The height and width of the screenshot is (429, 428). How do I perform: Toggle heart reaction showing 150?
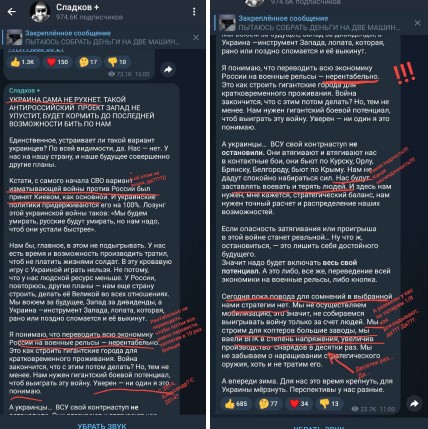tap(57, 62)
